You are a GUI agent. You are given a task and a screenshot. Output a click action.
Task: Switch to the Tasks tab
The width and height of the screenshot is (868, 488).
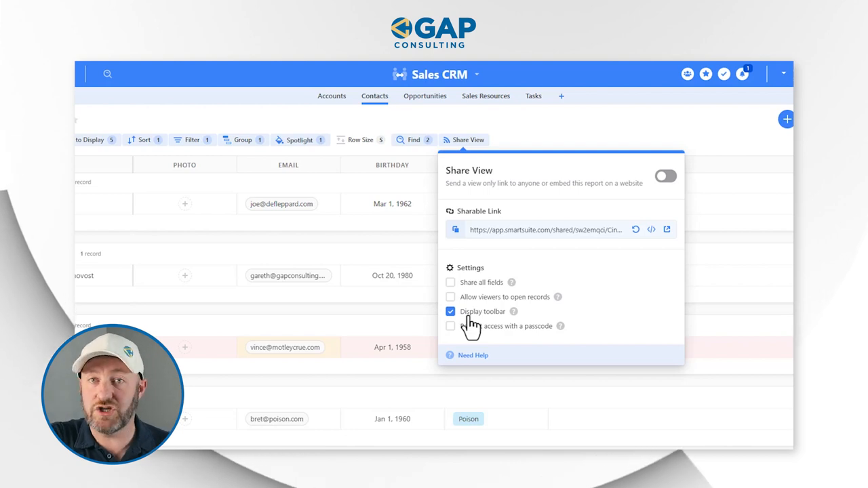point(533,96)
